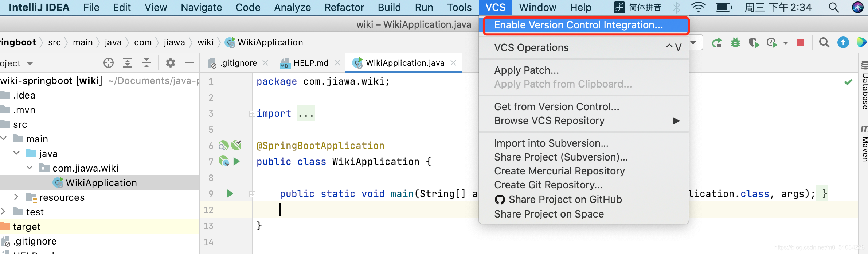The width and height of the screenshot is (868, 254).
Task: Click the Rerun application icon in toolbar
Action: [717, 43]
